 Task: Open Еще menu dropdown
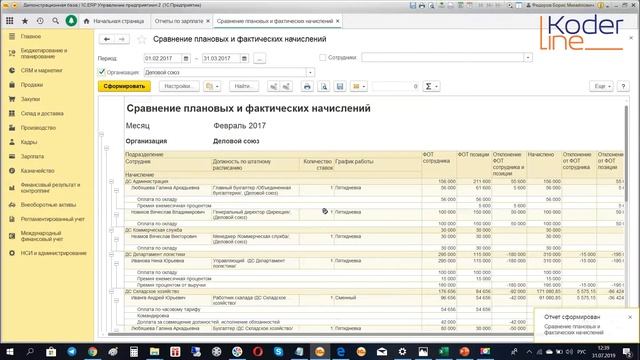coord(601,87)
